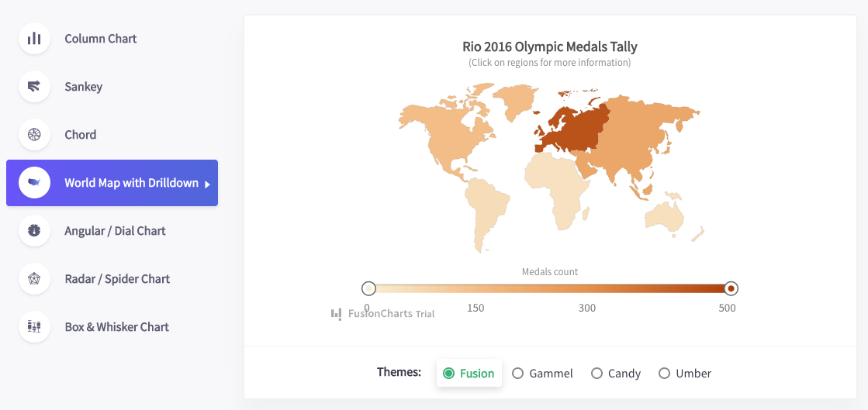
Task: Click the FusionCharts logo icon
Action: 336,314
